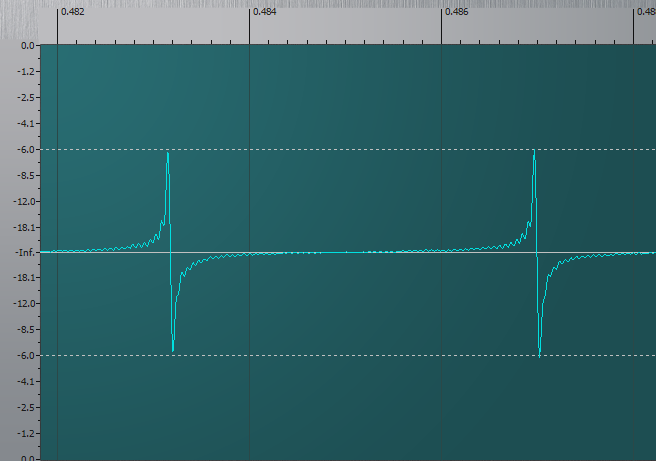This screenshot has height=461, width=656.
Task: Select the first positive waveform peak after 0.482
Action: [x=168, y=154]
